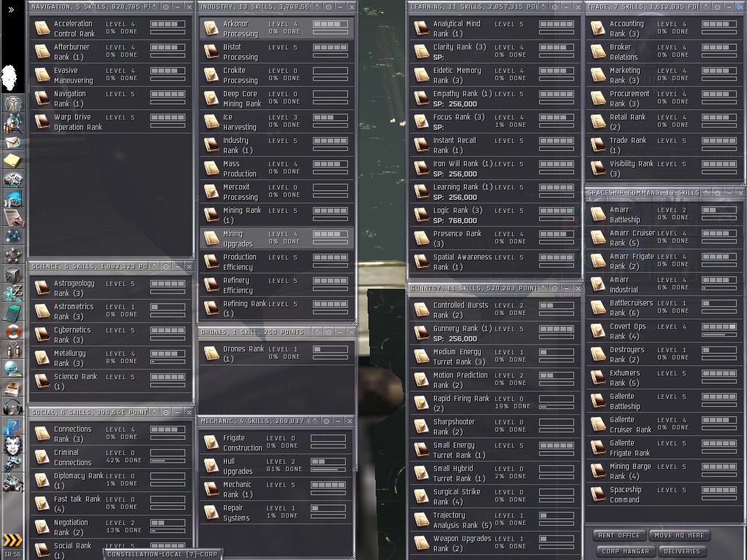
Task: Toggle the star pin in Science window header
Action: pyautogui.click(x=155, y=266)
